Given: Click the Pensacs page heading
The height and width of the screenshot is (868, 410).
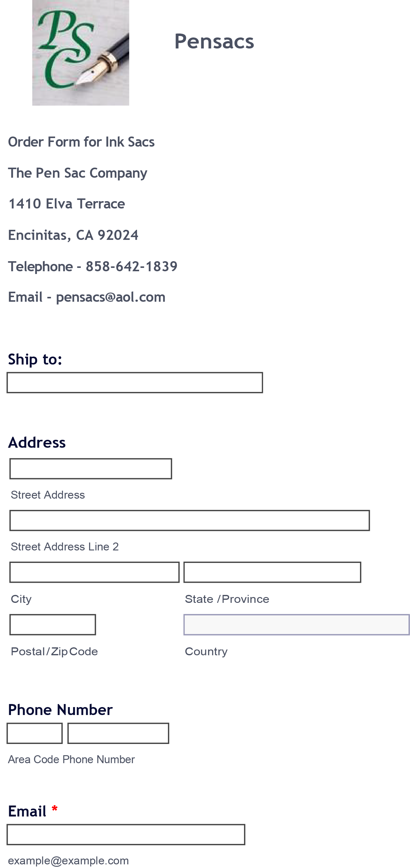Looking at the screenshot, I should tap(214, 41).
